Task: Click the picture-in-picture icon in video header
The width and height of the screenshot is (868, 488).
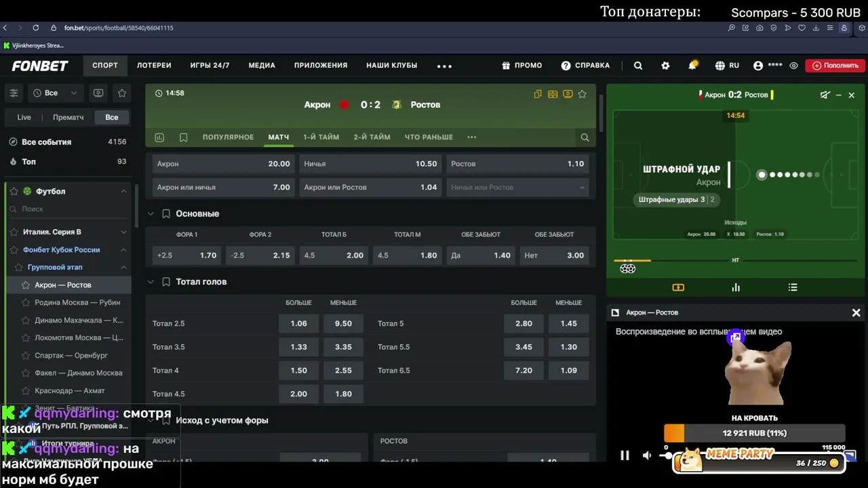Action: click(x=615, y=312)
